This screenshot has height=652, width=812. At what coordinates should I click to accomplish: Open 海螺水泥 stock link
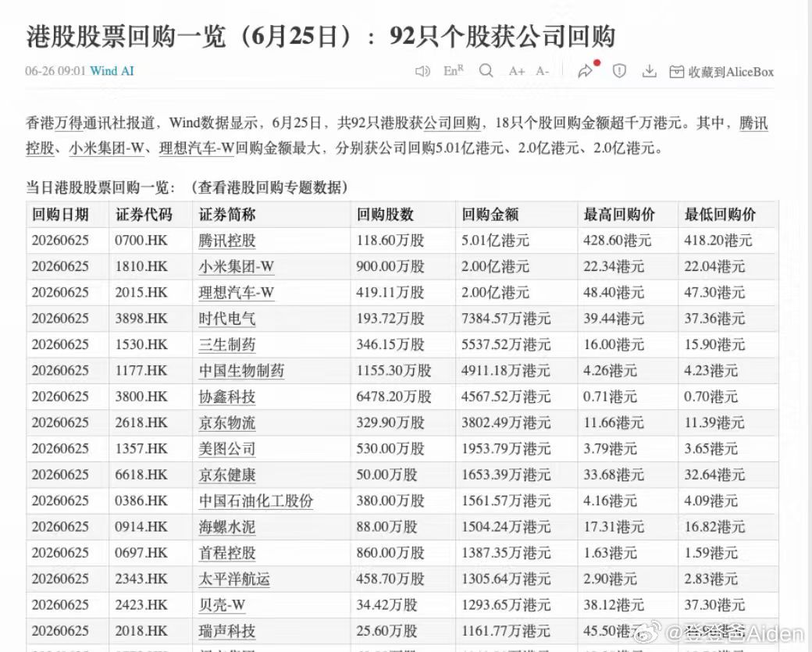coord(227,526)
